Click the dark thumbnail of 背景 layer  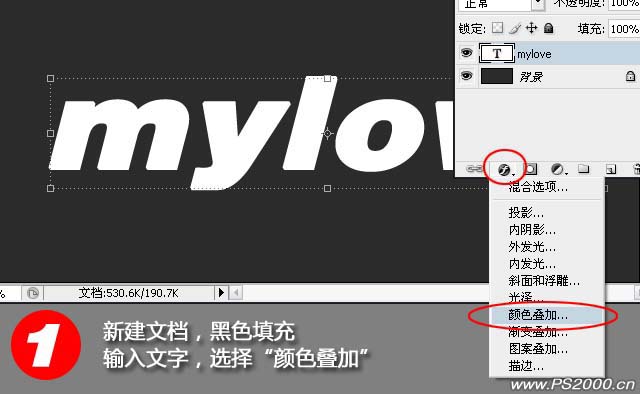[497, 76]
